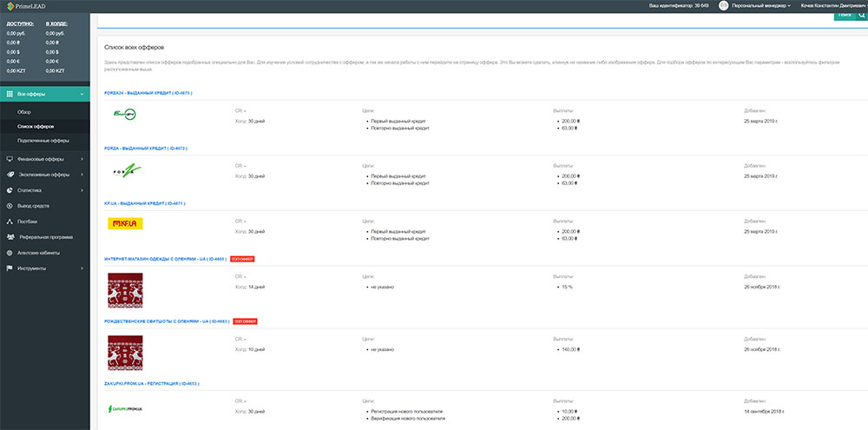Click the globe icon beside Агентские кабинеты
The image size is (868, 430).
pos(10,253)
